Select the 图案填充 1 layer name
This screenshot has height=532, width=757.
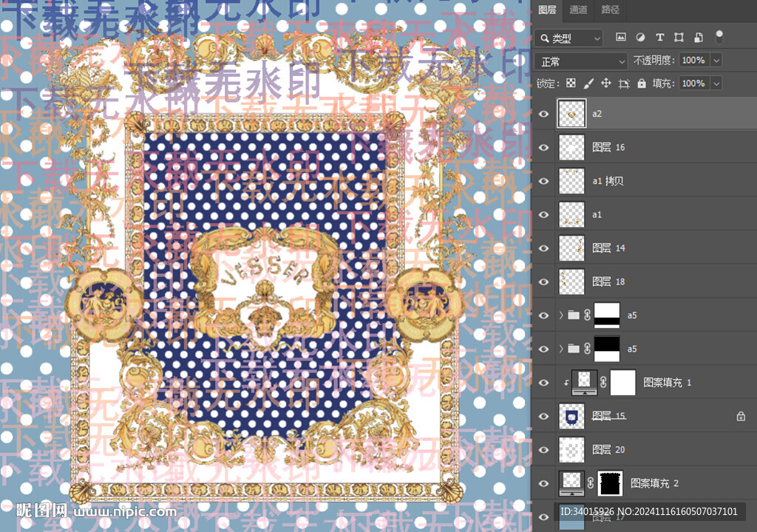[x=668, y=382]
